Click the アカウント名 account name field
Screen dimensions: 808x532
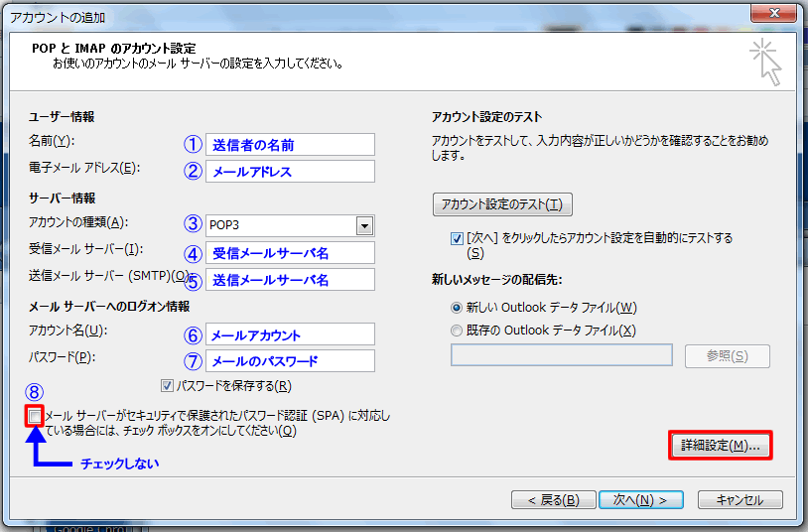(290, 334)
